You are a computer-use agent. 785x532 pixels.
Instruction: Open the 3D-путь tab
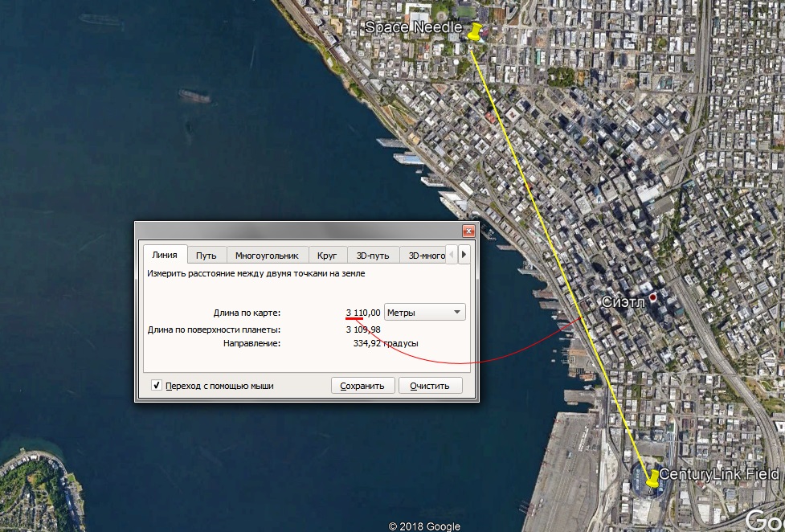click(x=373, y=256)
